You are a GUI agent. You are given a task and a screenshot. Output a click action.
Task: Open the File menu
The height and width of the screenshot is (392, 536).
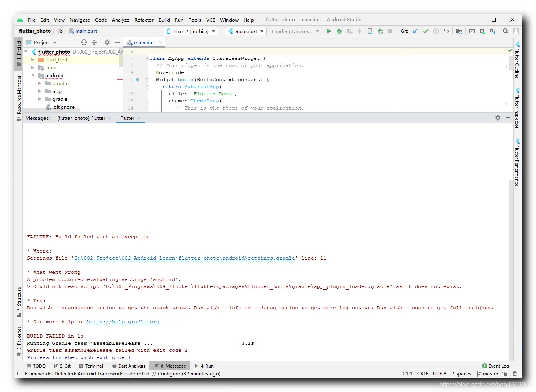pyautogui.click(x=32, y=20)
